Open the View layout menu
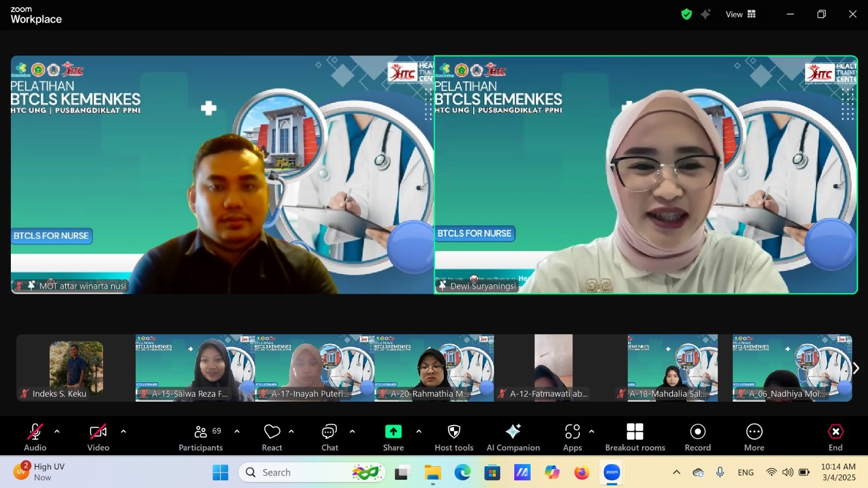 click(x=741, y=15)
